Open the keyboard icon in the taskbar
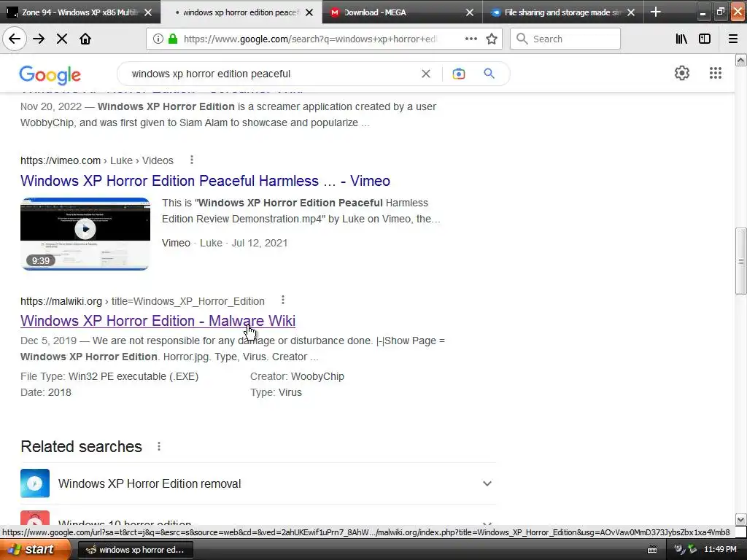Screen dimensions: 747x560 tap(651, 550)
